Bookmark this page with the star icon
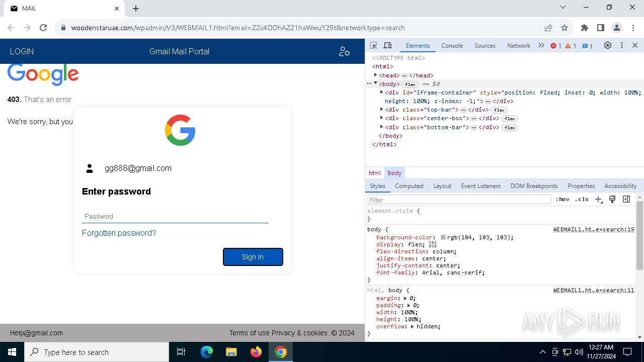This screenshot has height=362, width=644. (565, 28)
